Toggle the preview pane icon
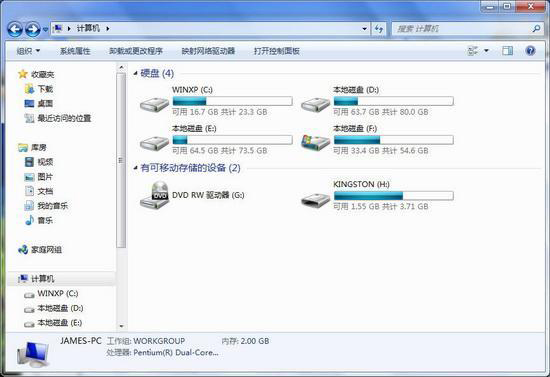 click(x=507, y=51)
